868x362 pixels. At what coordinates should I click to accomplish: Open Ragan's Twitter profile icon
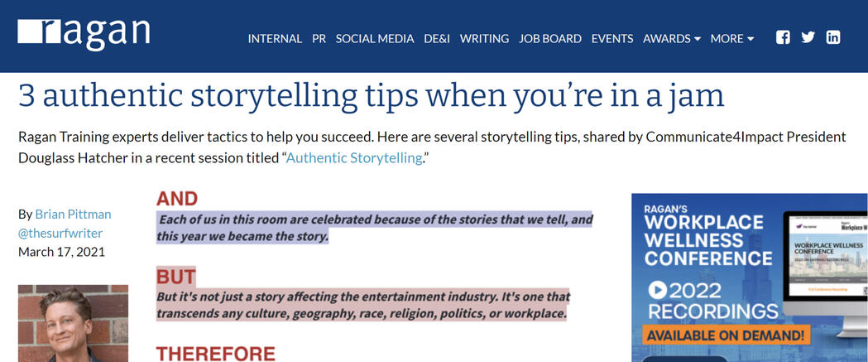808,37
